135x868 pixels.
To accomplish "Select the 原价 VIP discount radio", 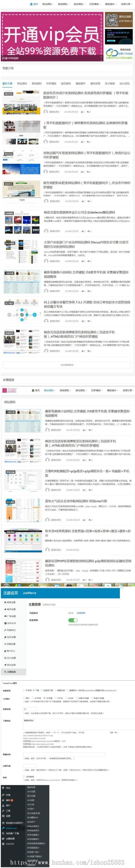I will [x=24, y=698].
